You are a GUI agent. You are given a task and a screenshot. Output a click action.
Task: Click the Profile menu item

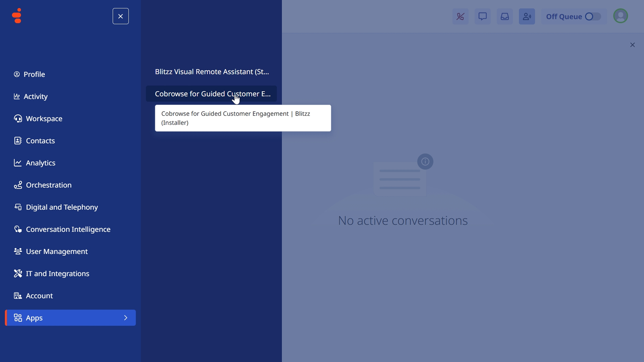34,74
